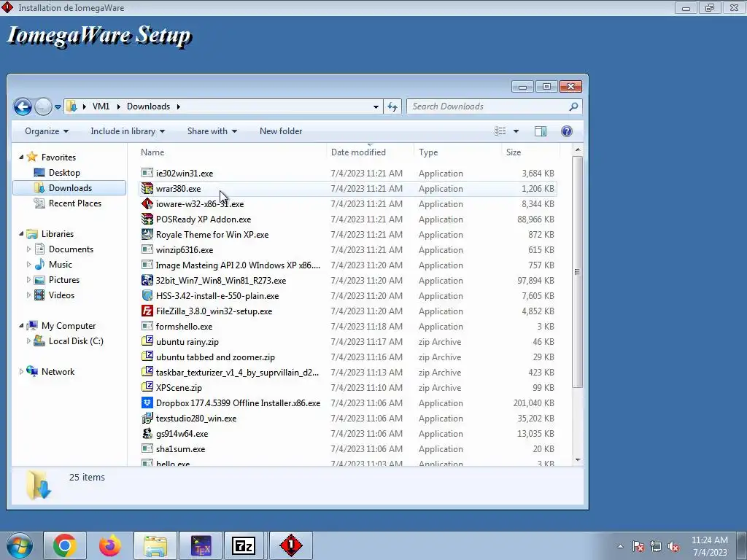Click the New folder button
This screenshot has width=747, height=560.
[281, 131]
